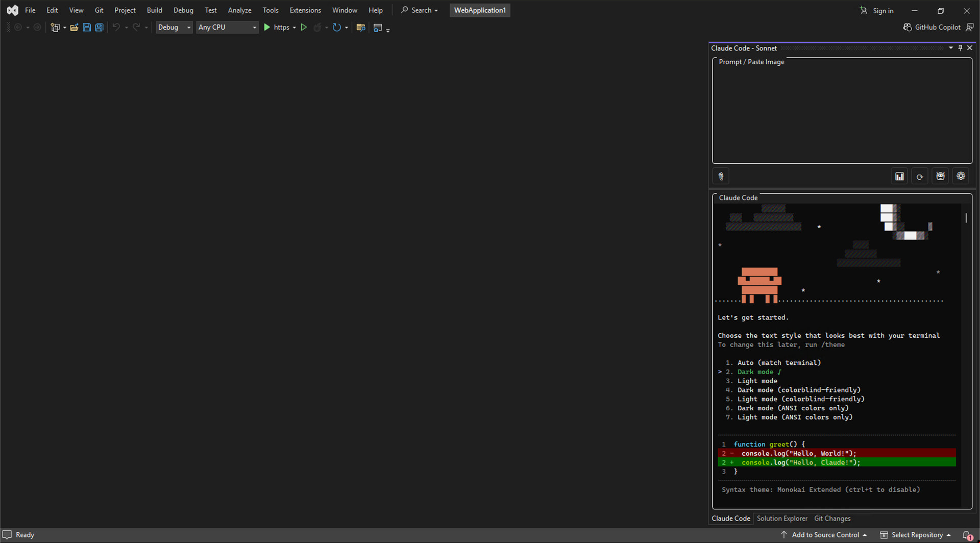Select option 5 Light mode (colorblind-friendly)
Image resolution: width=980 pixels, height=543 pixels.
pos(795,399)
